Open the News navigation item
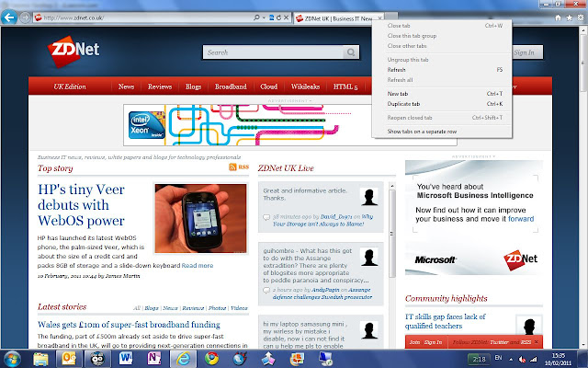The height and width of the screenshot is (368, 588). point(126,86)
